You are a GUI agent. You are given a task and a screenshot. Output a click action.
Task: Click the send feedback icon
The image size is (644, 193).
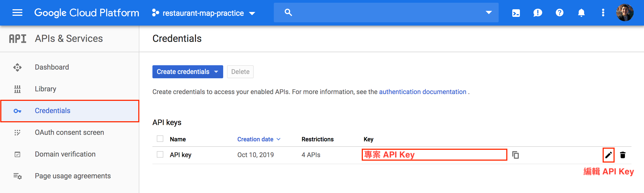tap(538, 13)
